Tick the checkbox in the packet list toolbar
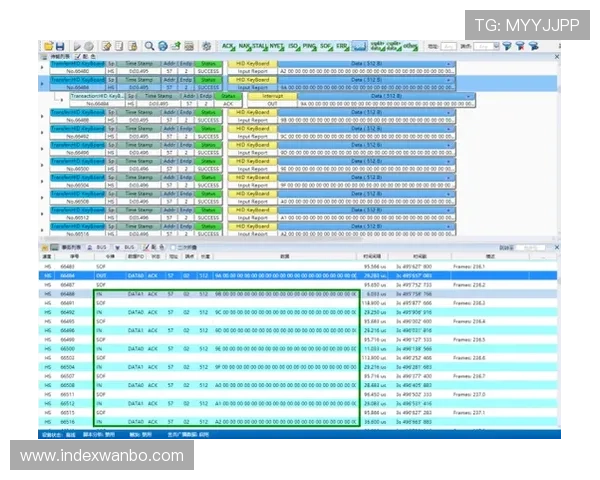Image resolution: width=600 pixels, height=480 pixels. [172, 246]
